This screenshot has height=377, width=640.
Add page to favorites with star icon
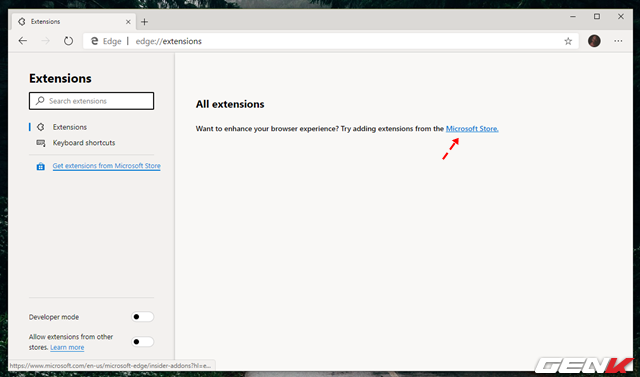(568, 41)
